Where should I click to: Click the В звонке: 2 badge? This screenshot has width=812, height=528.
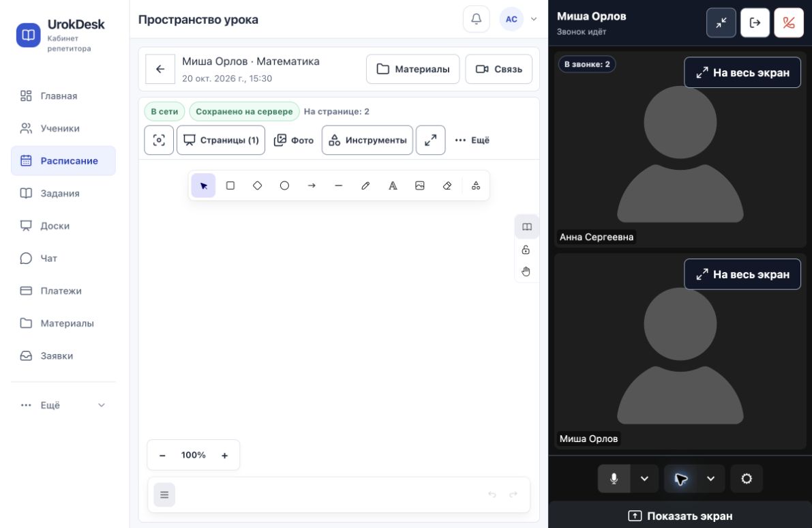pos(587,64)
